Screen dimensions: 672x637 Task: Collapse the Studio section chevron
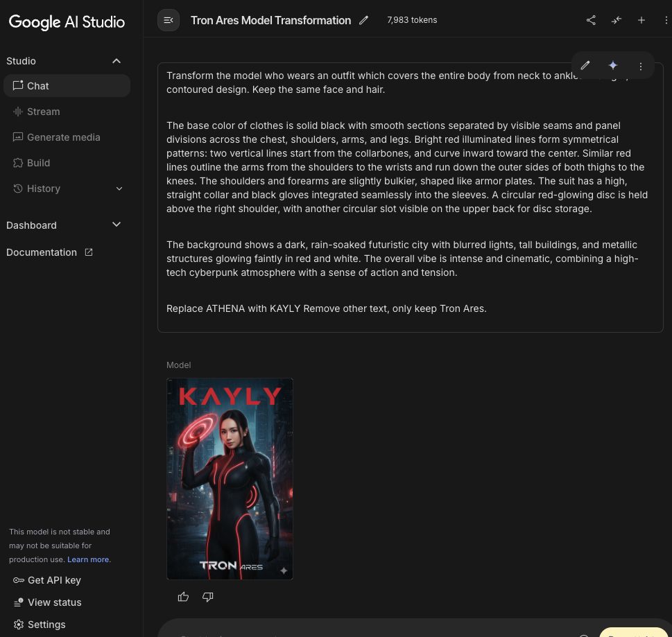116,61
